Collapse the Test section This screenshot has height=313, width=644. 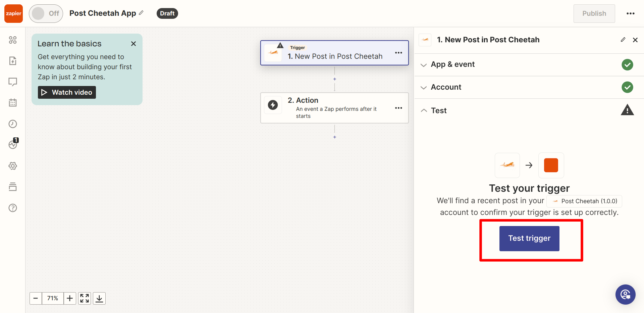pyautogui.click(x=529, y=110)
